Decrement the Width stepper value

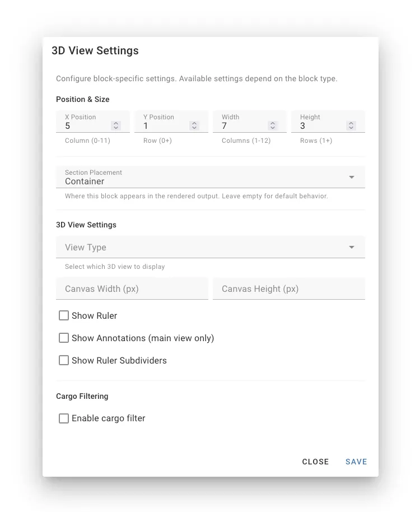[273, 128]
